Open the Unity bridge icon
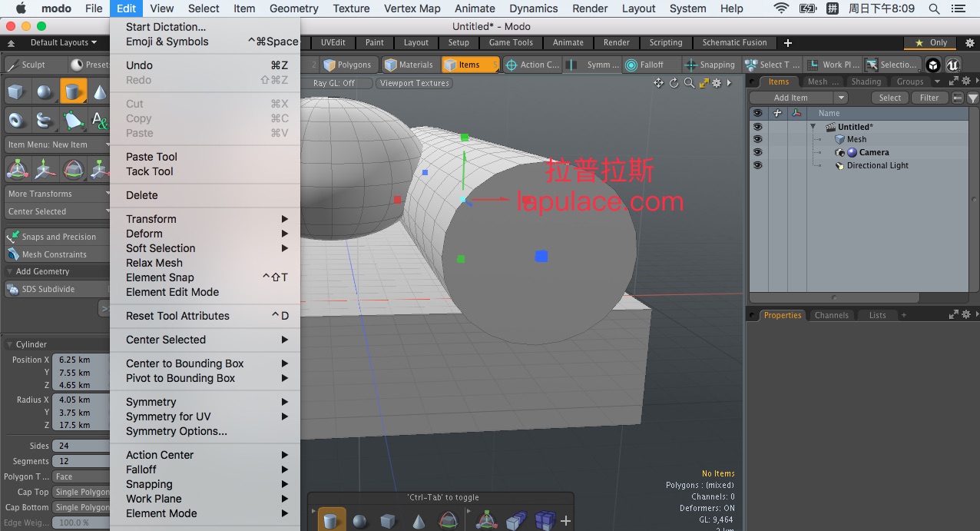980x531 pixels. pos(933,65)
